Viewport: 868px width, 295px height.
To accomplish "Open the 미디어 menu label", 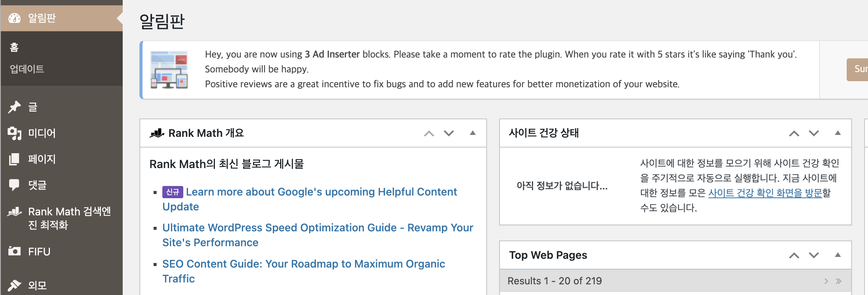I will 42,133.
